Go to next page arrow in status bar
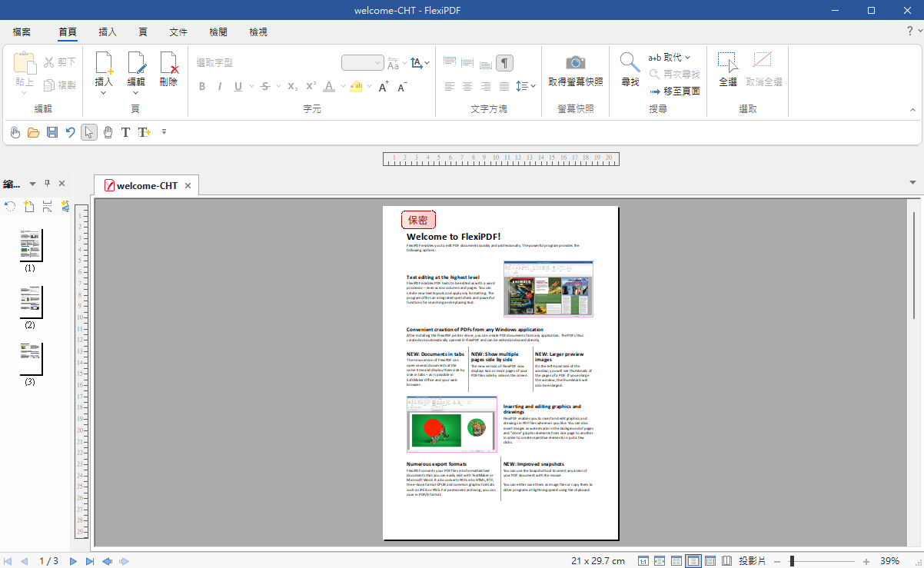Image resolution: width=924 pixels, height=568 pixels. pyautogui.click(x=73, y=561)
